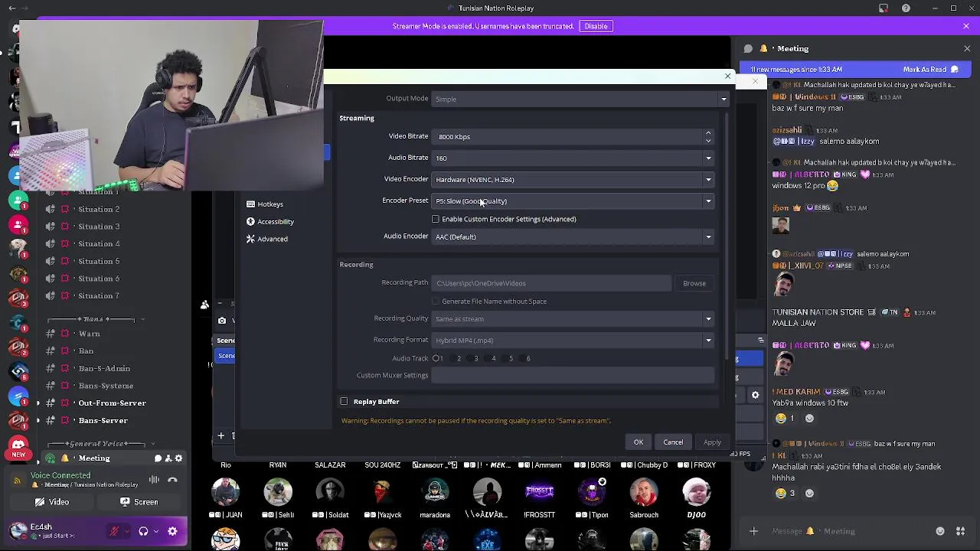The image size is (980, 551).
Task: Open Meeting channel settings gear
Action: [x=178, y=458]
